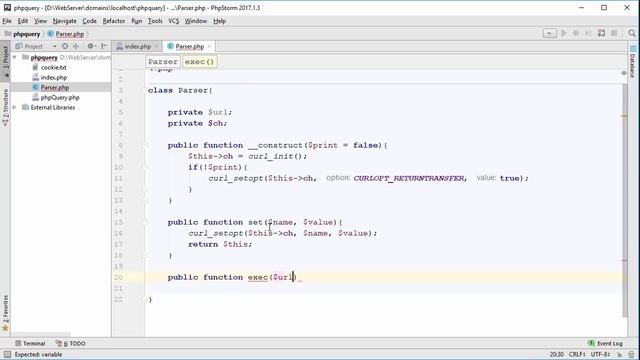
Task: Expand the External Libraries node
Action: coord(15,107)
